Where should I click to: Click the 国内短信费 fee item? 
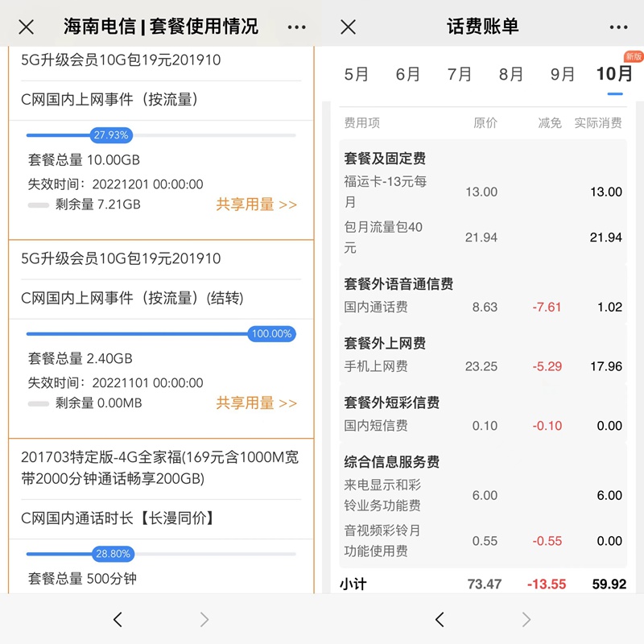pyautogui.click(x=376, y=426)
